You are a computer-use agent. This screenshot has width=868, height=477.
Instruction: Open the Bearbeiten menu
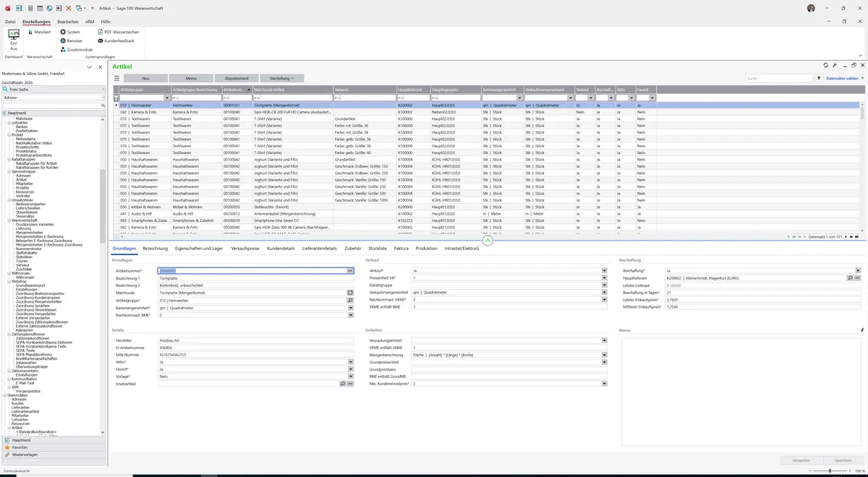68,22
